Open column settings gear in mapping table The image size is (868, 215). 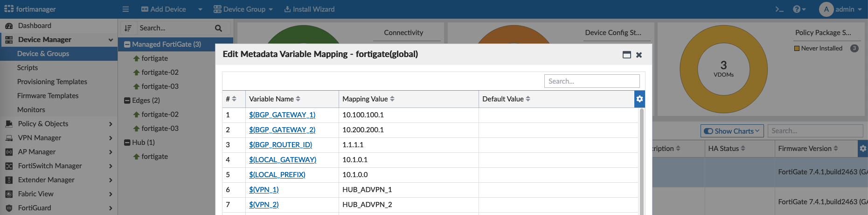[639, 99]
